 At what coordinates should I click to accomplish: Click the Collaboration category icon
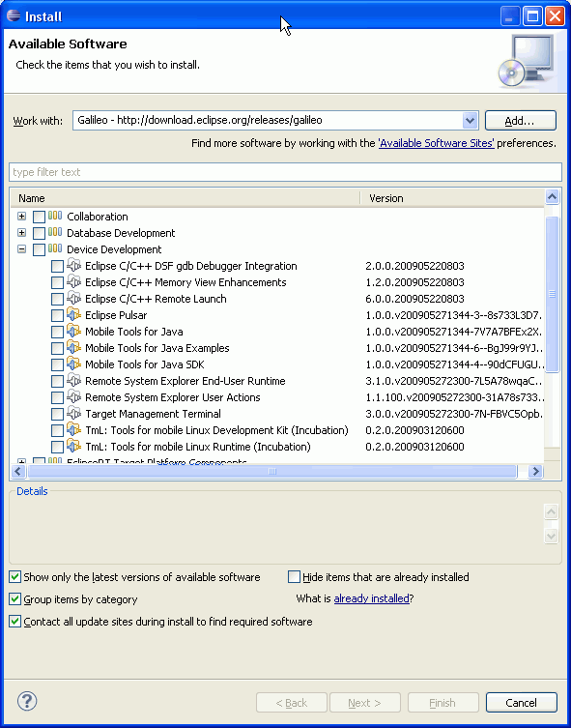point(55,217)
